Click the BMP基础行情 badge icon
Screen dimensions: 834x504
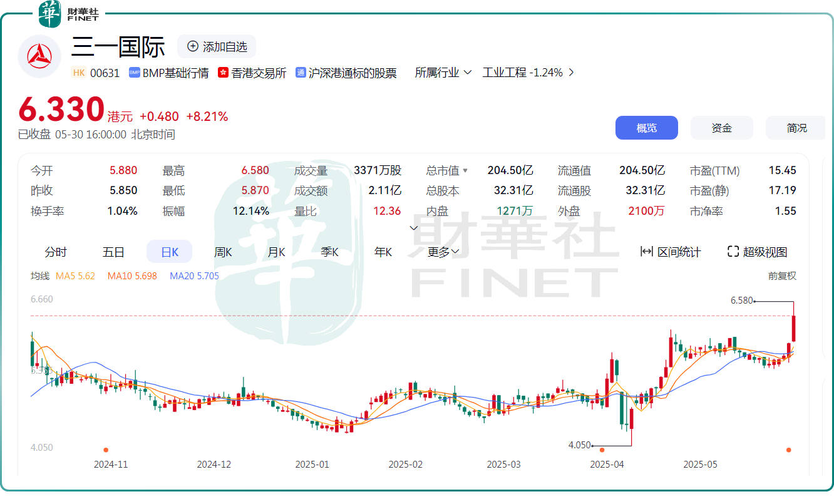tap(134, 73)
